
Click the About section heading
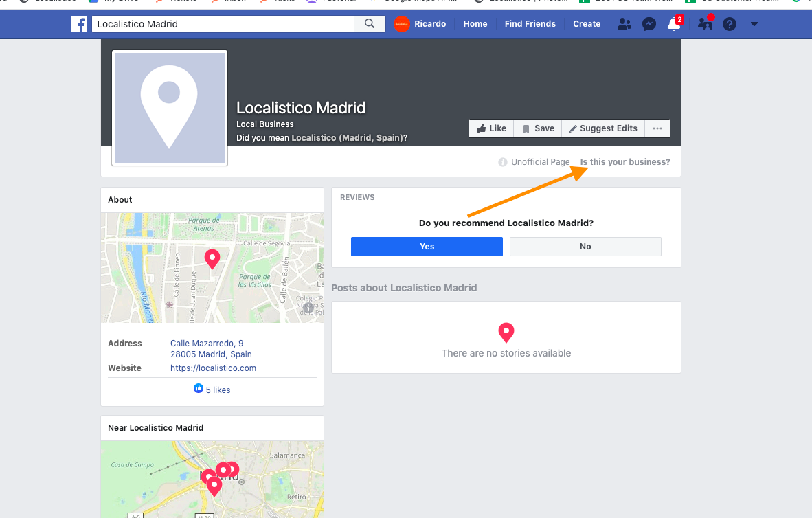[120, 200]
